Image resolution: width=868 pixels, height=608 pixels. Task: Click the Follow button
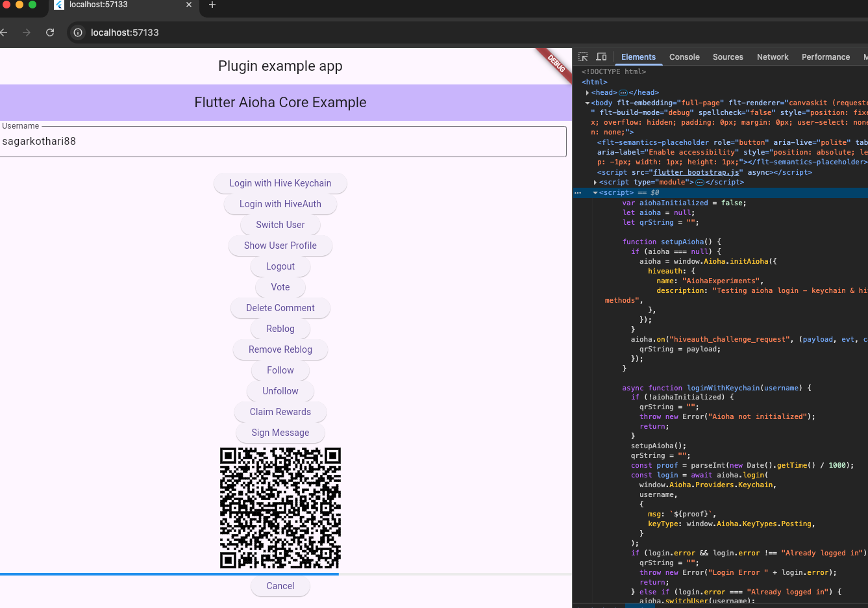(280, 370)
